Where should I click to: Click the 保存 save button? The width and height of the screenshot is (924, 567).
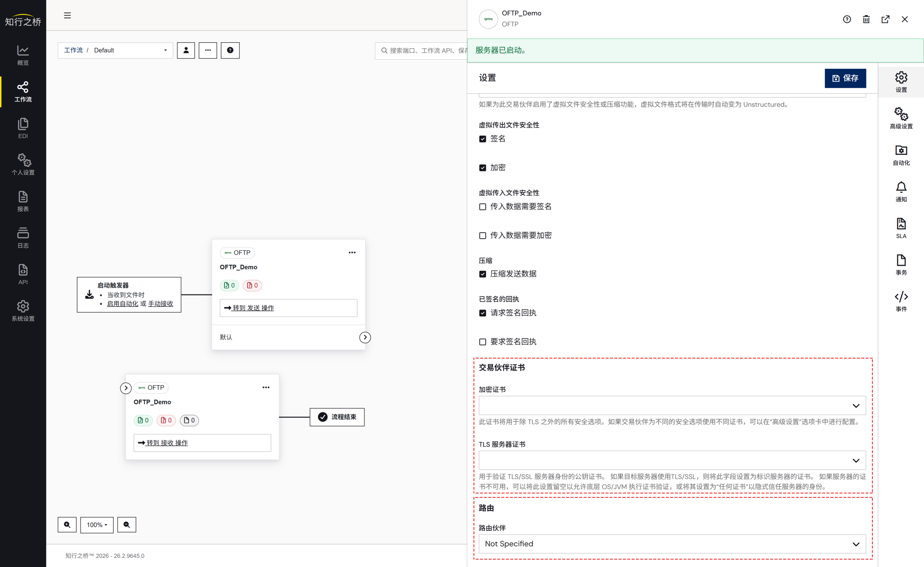click(x=845, y=78)
